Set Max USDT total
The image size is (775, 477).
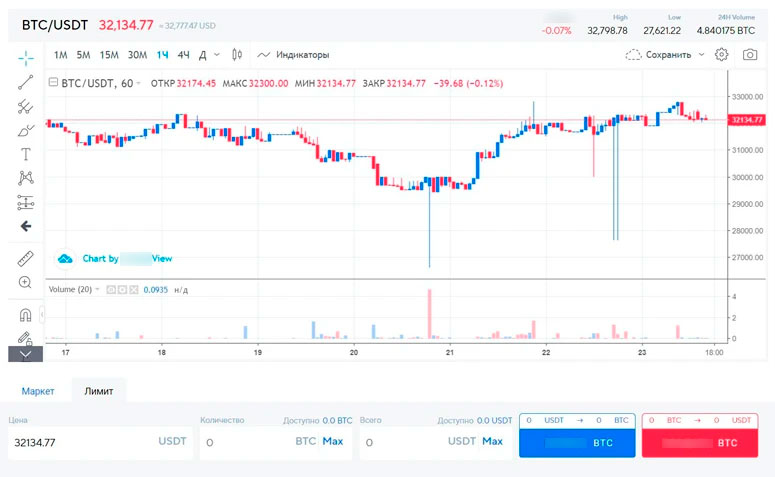tap(492, 441)
